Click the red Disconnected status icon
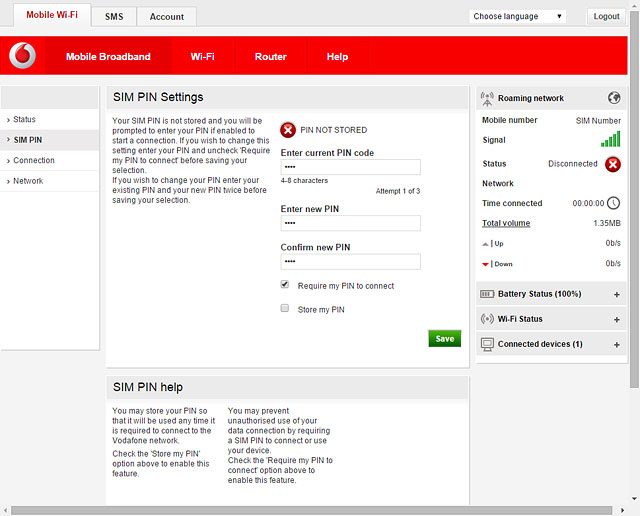The height and width of the screenshot is (516, 640). [x=613, y=164]
